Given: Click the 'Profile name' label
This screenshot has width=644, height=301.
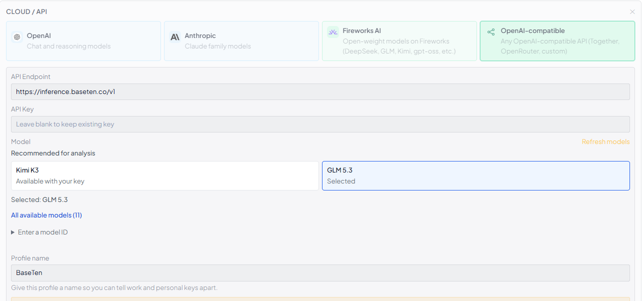Looking at the screenshot, I should [30, 258].
